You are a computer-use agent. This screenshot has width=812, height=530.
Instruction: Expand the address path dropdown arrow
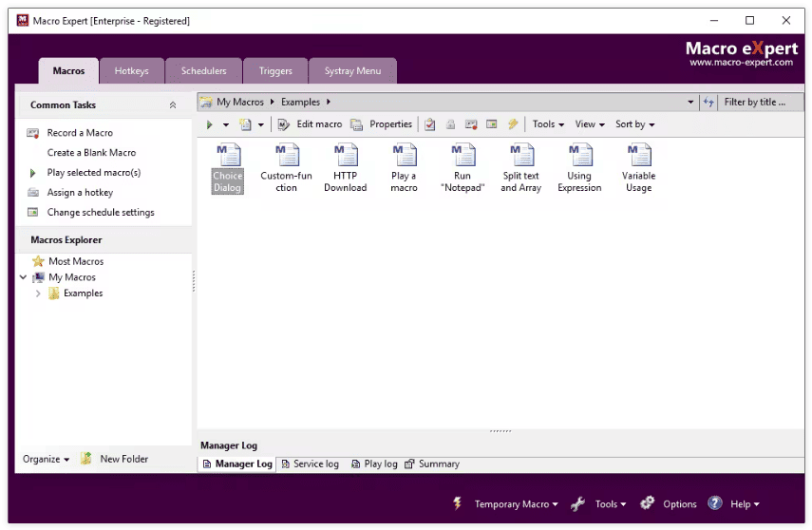coord(690,102)
